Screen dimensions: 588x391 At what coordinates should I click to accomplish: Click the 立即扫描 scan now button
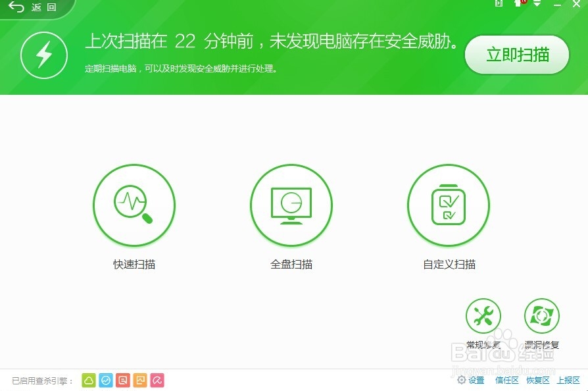click(516, 55)
